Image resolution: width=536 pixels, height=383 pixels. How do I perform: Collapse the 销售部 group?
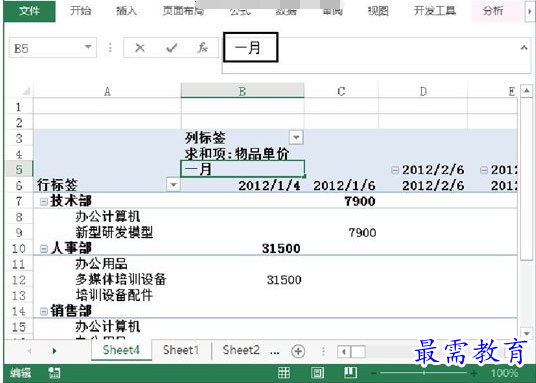tap(43, 311)
